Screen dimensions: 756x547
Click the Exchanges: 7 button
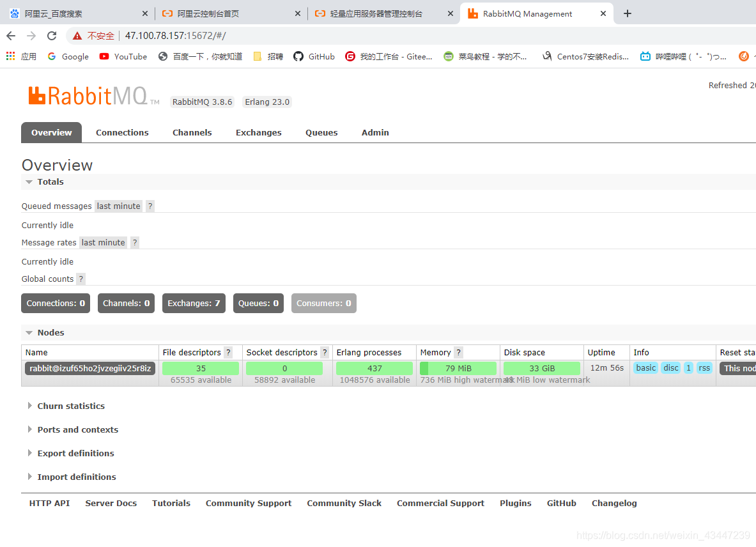[194, 303]
